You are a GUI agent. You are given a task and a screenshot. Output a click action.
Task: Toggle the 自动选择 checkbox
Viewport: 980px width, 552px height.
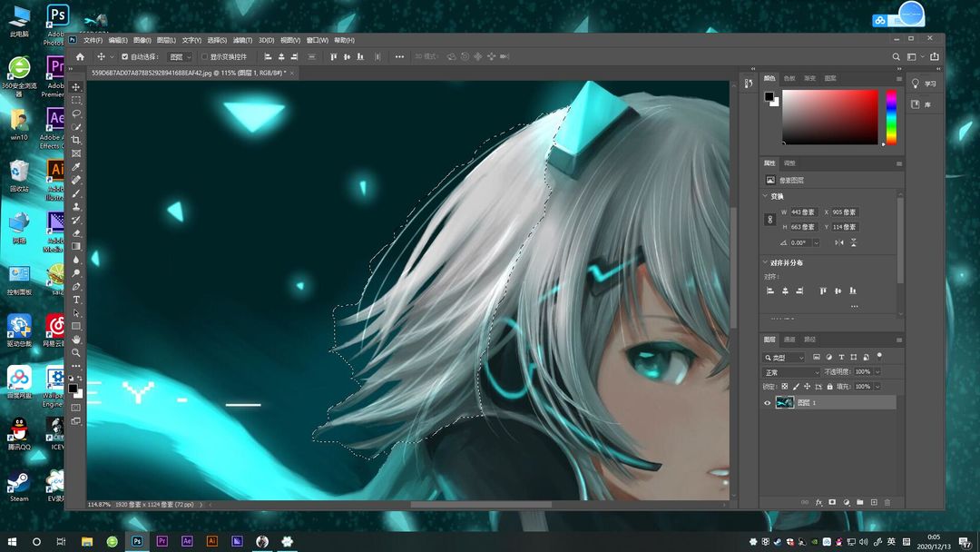point(124,57)
